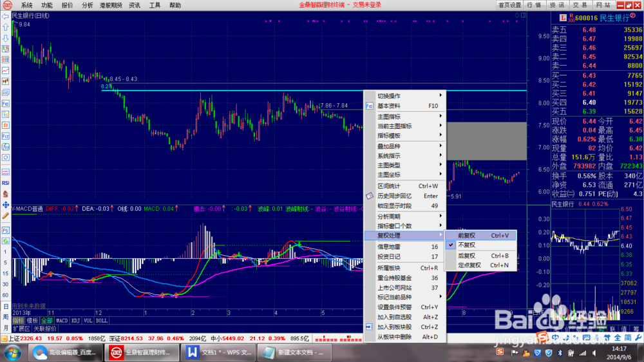
Task: Open WPS document taskbar button
Action: pos(219,352)
